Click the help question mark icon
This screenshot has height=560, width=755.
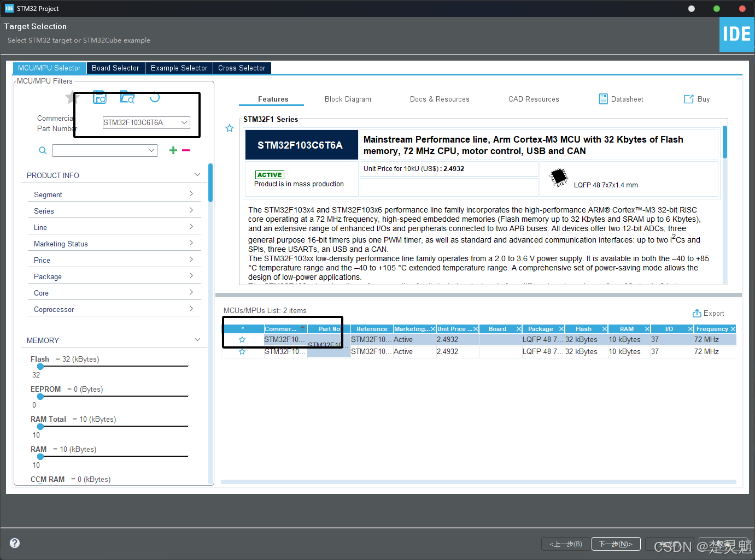point(15,543)
